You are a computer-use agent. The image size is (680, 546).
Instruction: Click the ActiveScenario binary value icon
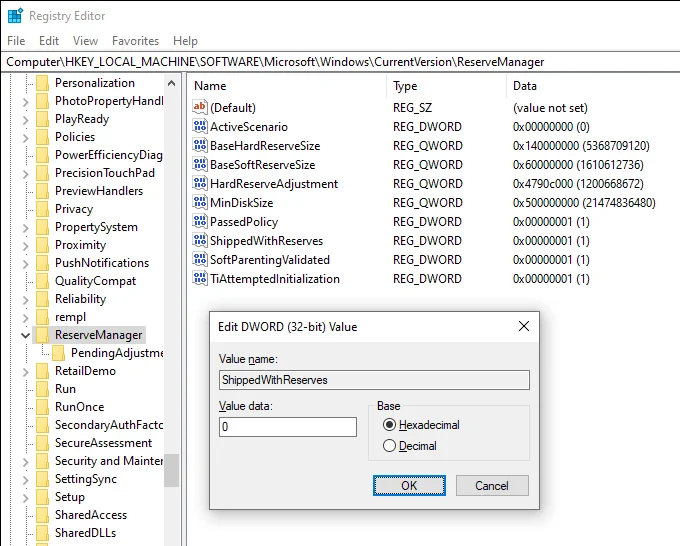point(199,126)
